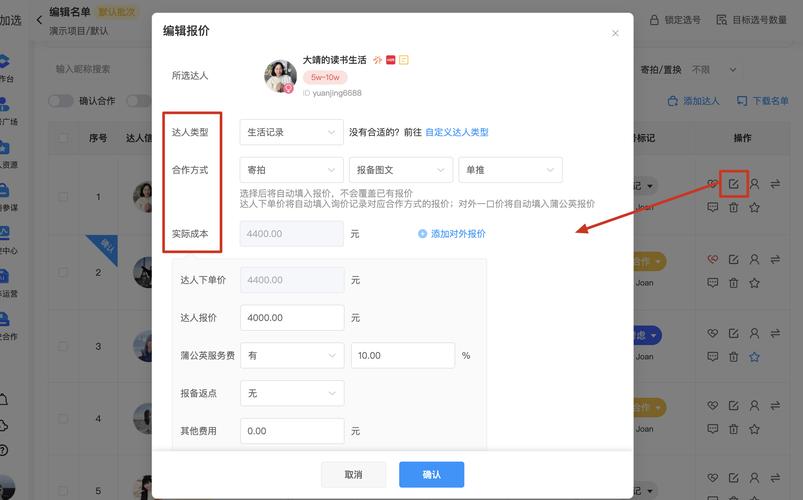Click the edit quote icon in row 1
Screen dimensions: 803x500
click(x=734, y=184)
